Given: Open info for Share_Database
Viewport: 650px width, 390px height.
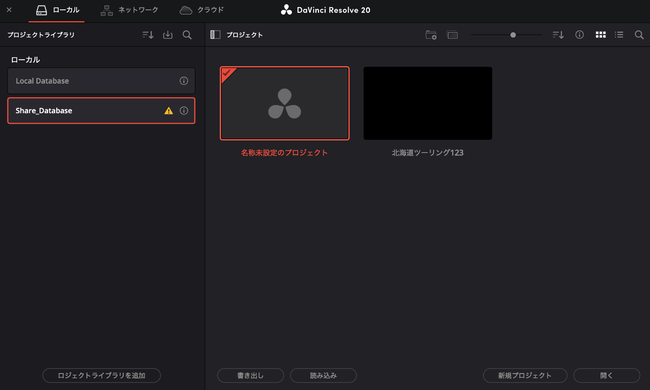Looking at the screenshot, I should point(184,111).
